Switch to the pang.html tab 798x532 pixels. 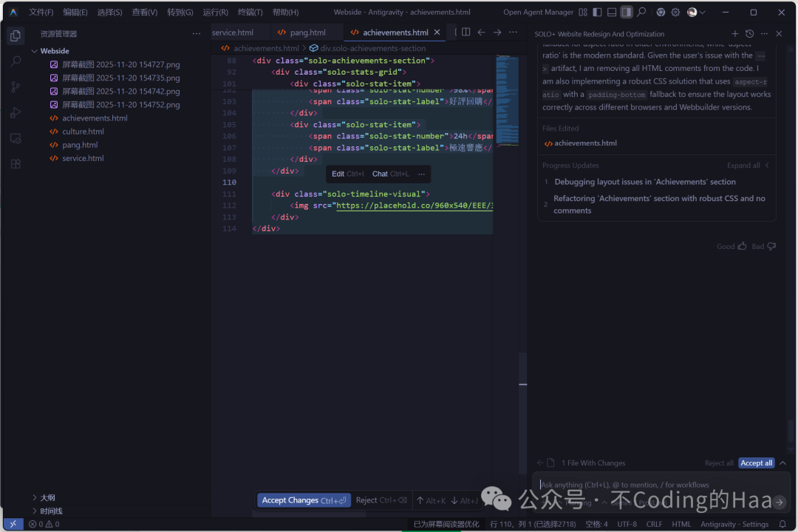tap(307, 32)
